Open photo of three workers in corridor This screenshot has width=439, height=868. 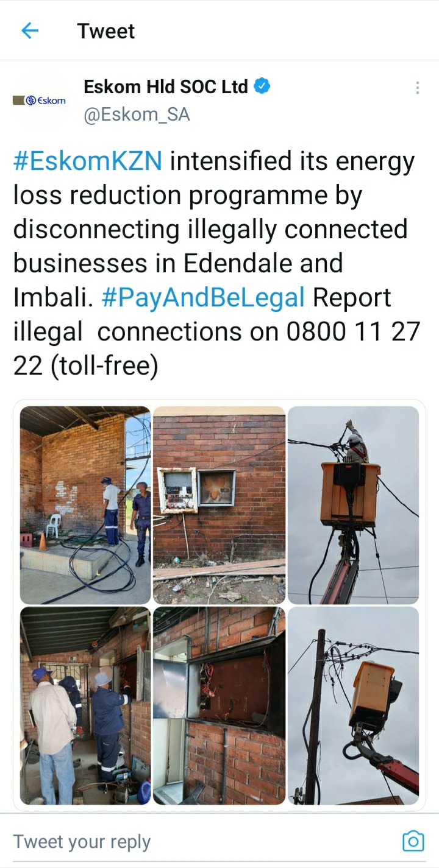point(85,705)
